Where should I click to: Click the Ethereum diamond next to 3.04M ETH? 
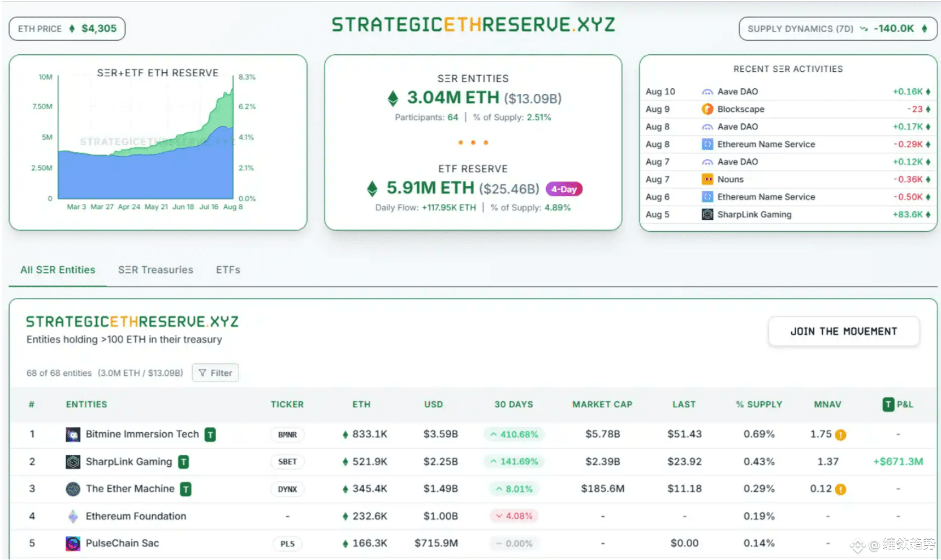pos(393,98)
